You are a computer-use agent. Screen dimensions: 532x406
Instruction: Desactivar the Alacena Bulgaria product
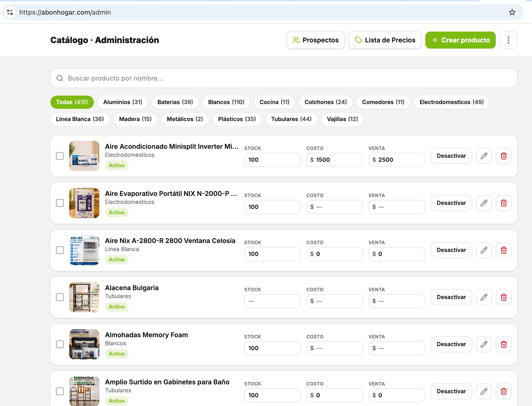451,297
